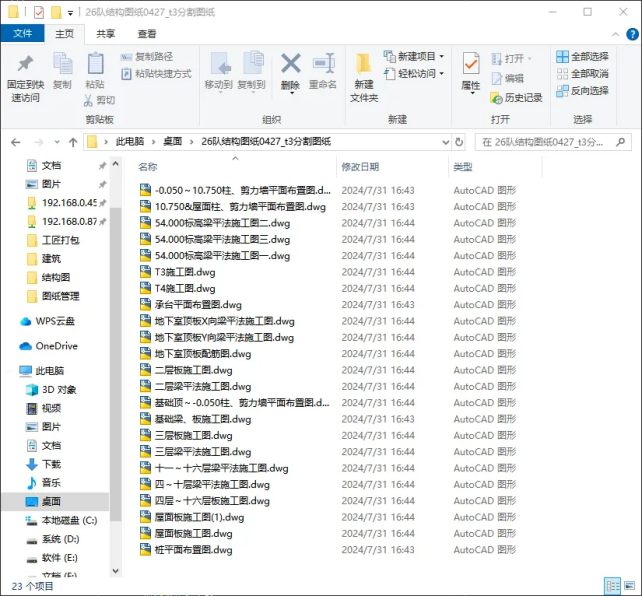Open the 共享 ribbon tab
The height and width of the screenshot is (596, 642).
105,33
